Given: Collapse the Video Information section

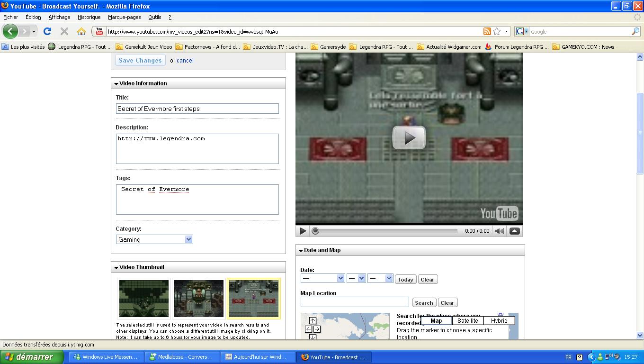Looking at the screenshot, I should pos(116,83).
